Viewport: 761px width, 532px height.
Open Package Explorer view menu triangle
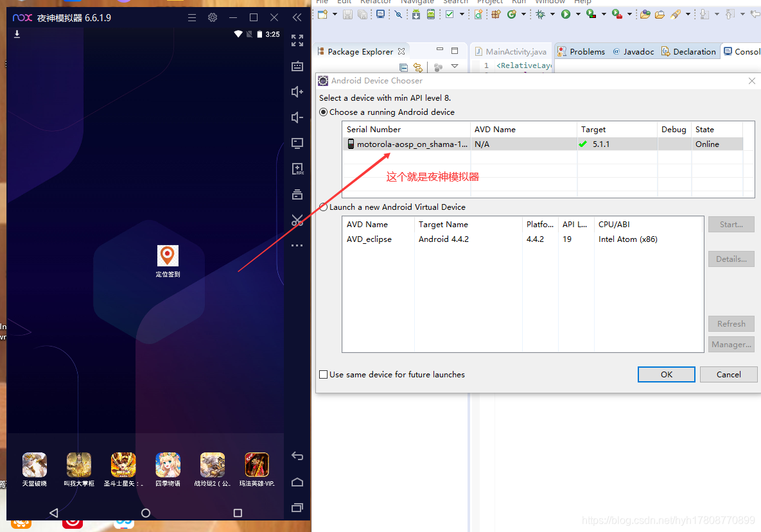455,66
